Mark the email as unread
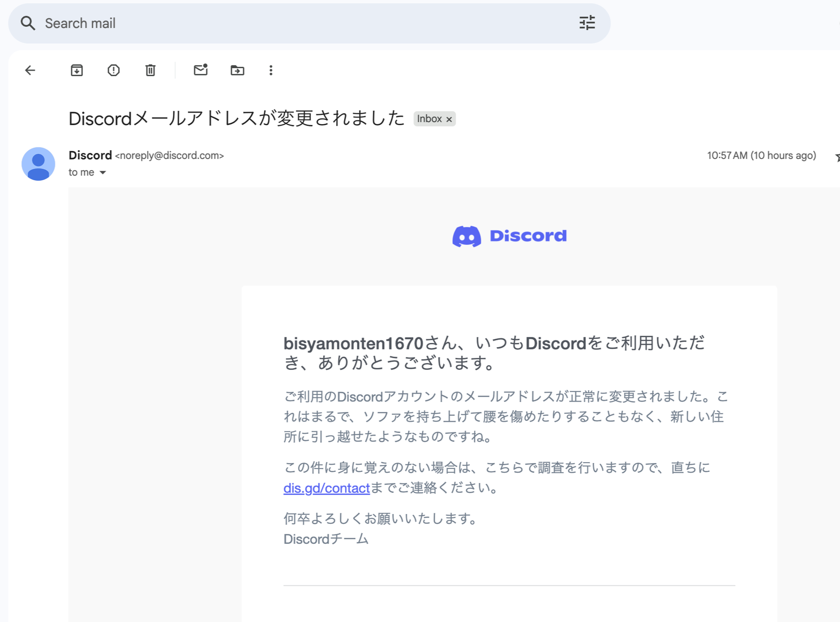The width and height of the screenshot is (840, 622). (200, 70)
